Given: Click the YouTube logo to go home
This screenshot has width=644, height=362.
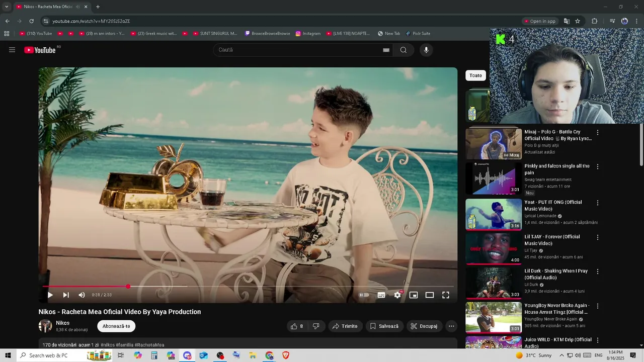Looking at the screenshot, I should coord(40,50).
